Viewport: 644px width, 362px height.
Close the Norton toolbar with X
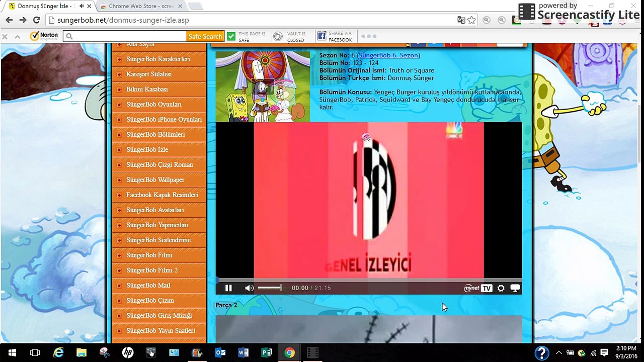coord(5,37)
